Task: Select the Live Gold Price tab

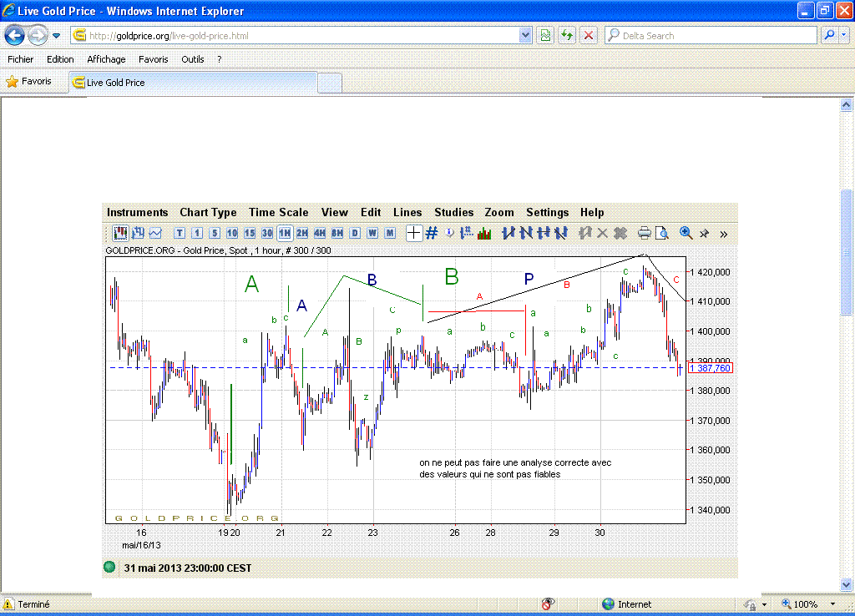Action: (194, 83)
